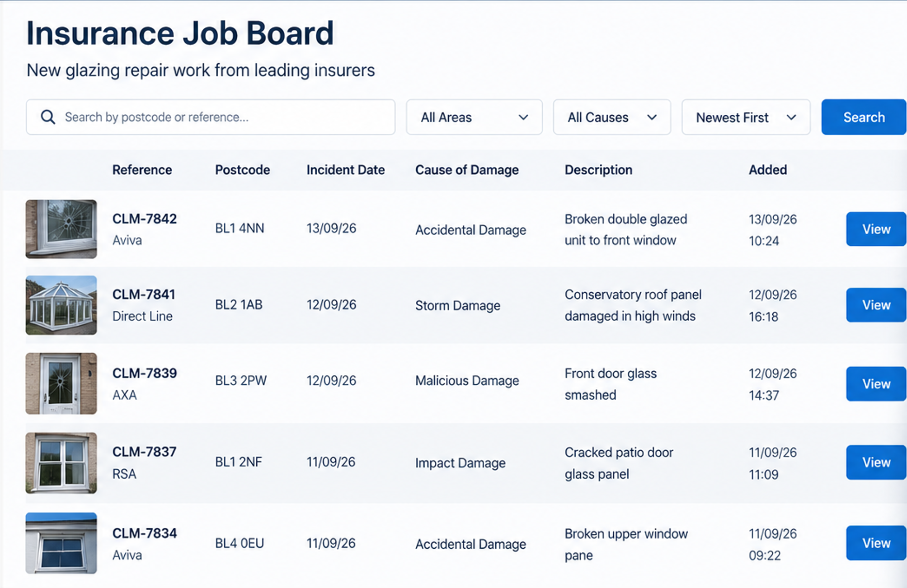907x588 pixels.
Task: Click the Cause of Damage column header
Action: 467,170
